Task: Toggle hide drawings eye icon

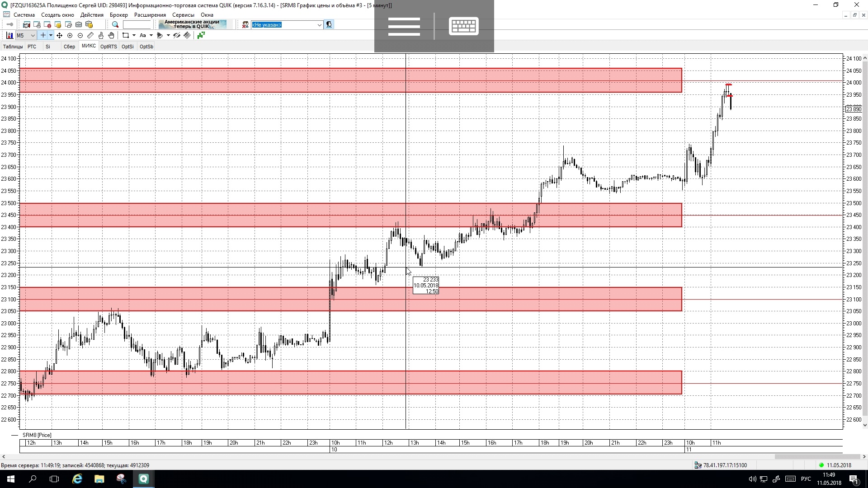Action: point(177,35)
